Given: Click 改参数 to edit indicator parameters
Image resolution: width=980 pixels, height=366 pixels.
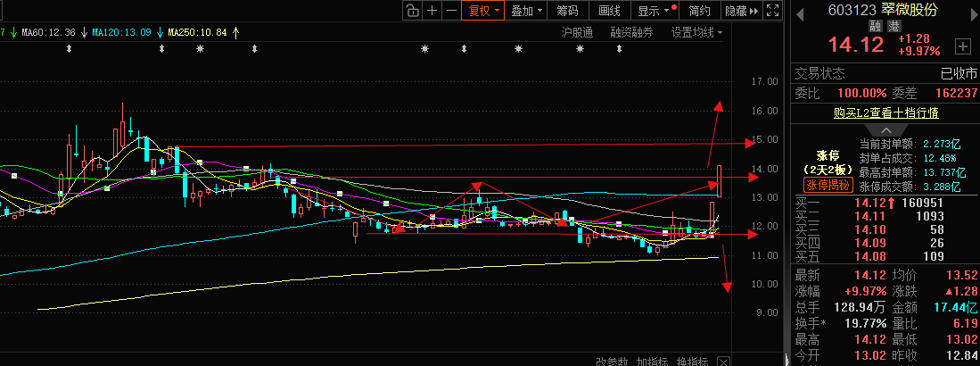Looking at the screenshot, I should click(611, 362).
